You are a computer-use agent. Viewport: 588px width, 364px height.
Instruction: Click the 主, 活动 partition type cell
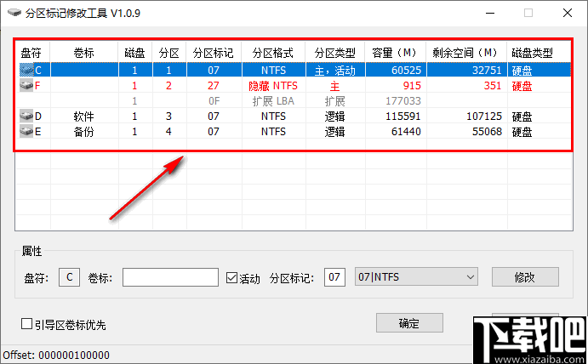[x=335, y=71]
